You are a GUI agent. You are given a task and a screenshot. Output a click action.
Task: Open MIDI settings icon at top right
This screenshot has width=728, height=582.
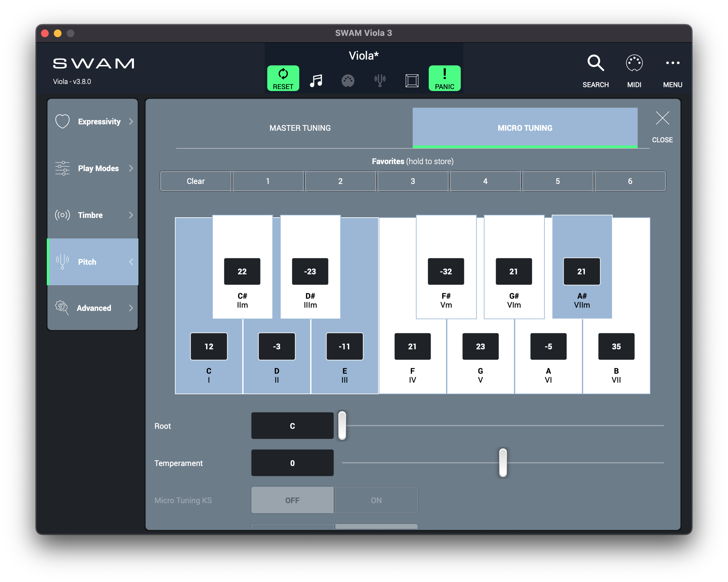click(x=634, y=63)
